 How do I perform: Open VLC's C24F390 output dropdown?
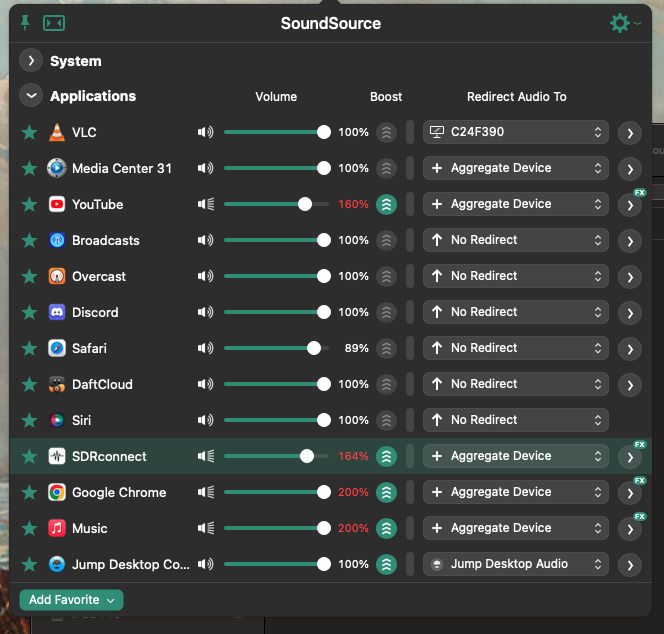click(x=516, y=132)
